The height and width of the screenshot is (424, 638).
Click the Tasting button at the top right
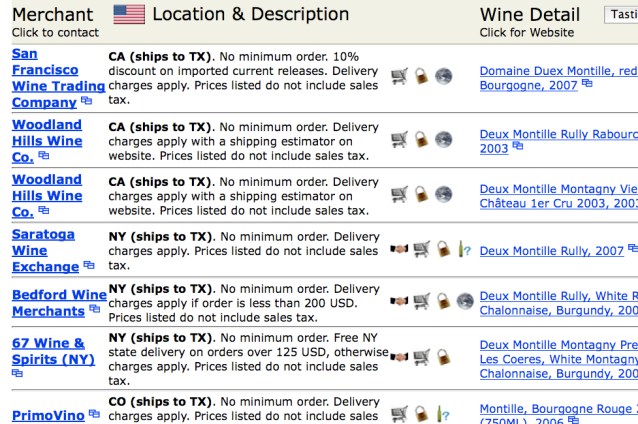click(x=622, y=13)
